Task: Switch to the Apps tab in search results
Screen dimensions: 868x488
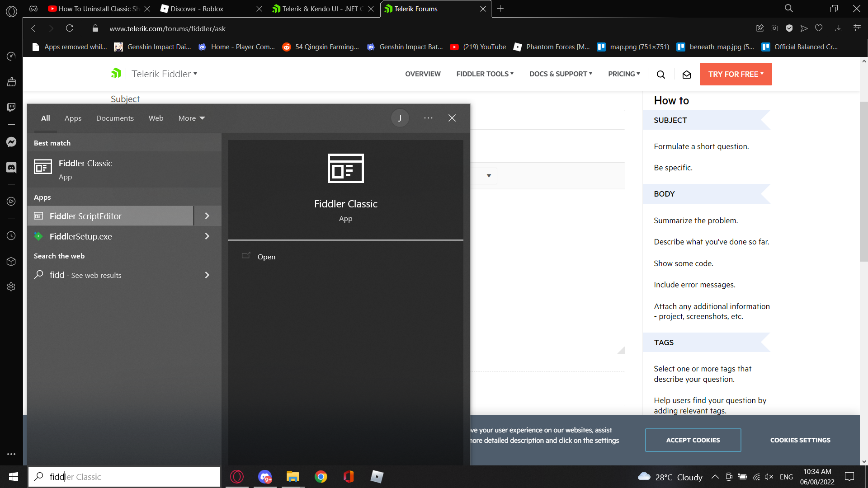Action: (73, 118)
